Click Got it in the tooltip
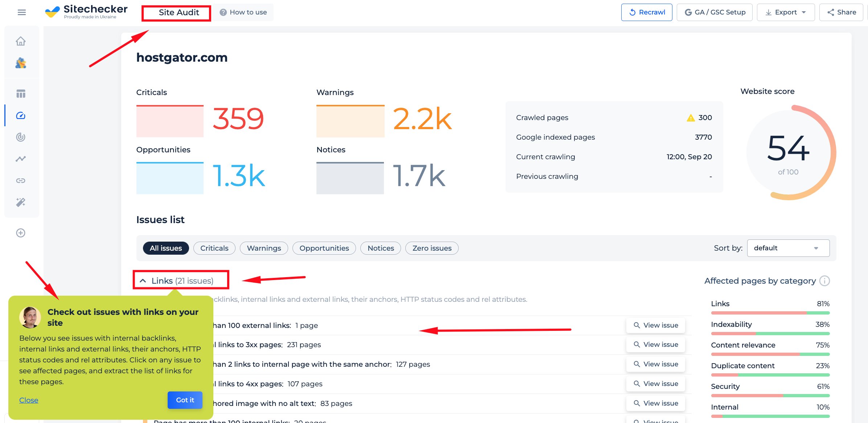The height and width of the screenshot is (423, 868). point(185,400)
